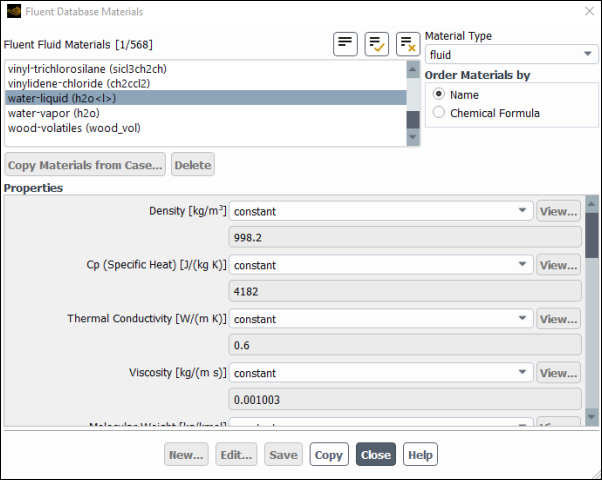Click the toggle tree view list icon

pyautogui.click(x=345, y=44)
